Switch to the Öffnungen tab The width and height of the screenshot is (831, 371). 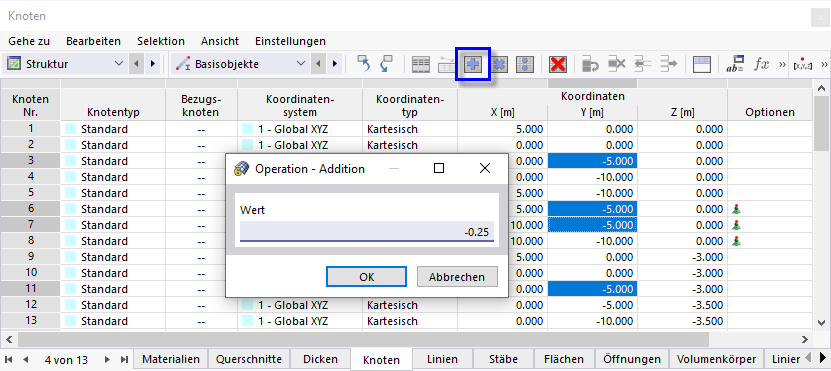(632, 359)
